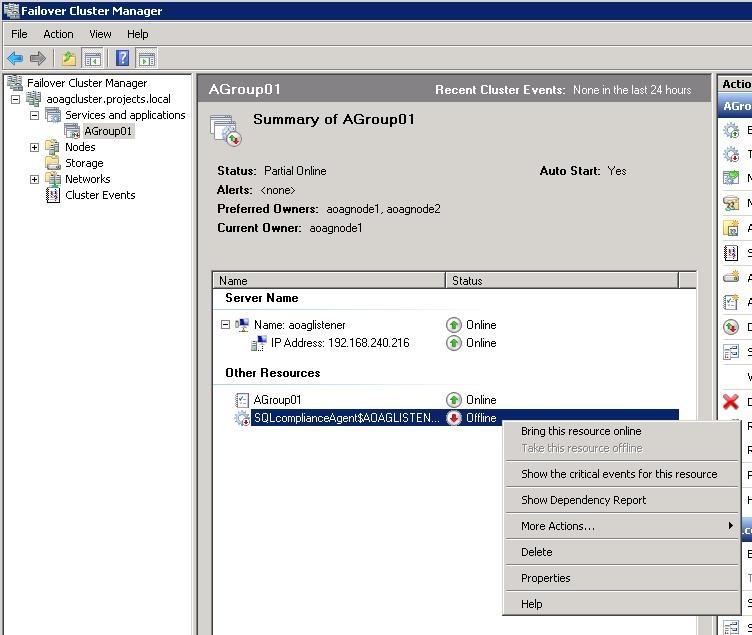The width and height of the screenshot is (752, 635).
Task: Click the Storage folder icon
Action: click(x=52, y=163)
